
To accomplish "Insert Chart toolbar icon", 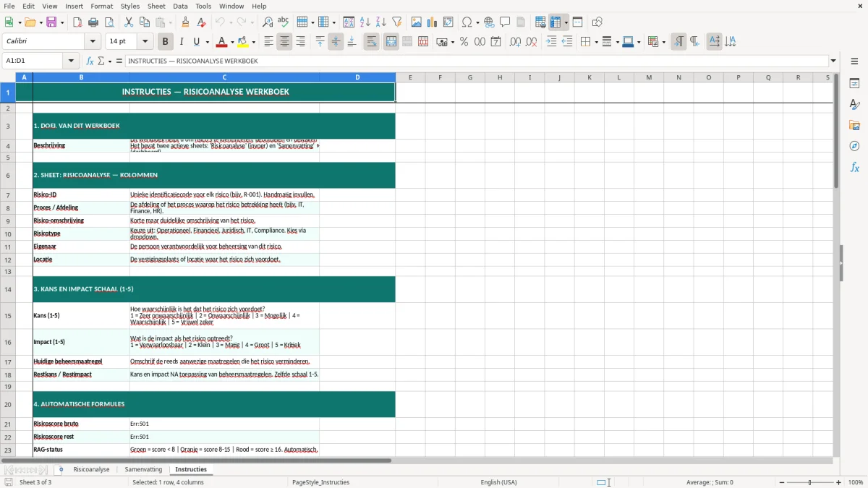I will tap(433, 22).
